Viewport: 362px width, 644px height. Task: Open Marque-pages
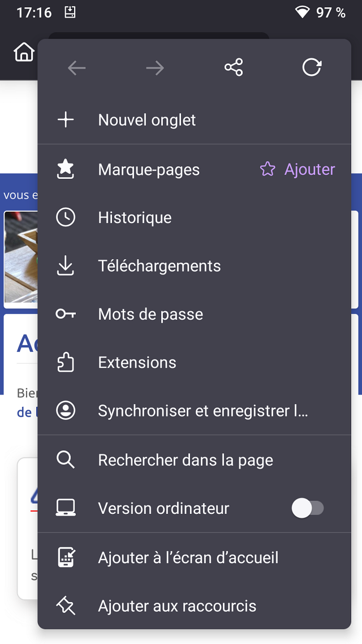pos(149,169)
